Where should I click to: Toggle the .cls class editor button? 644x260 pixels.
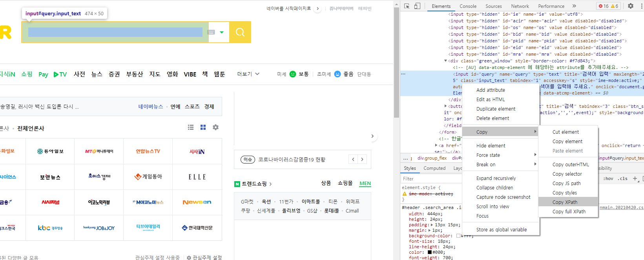[622, 178]
